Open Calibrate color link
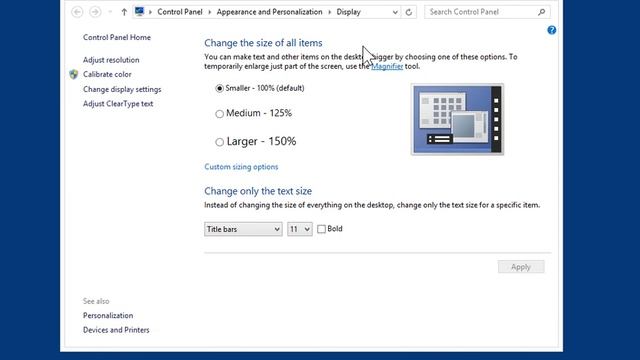640x360 pixels. (107, 74)
